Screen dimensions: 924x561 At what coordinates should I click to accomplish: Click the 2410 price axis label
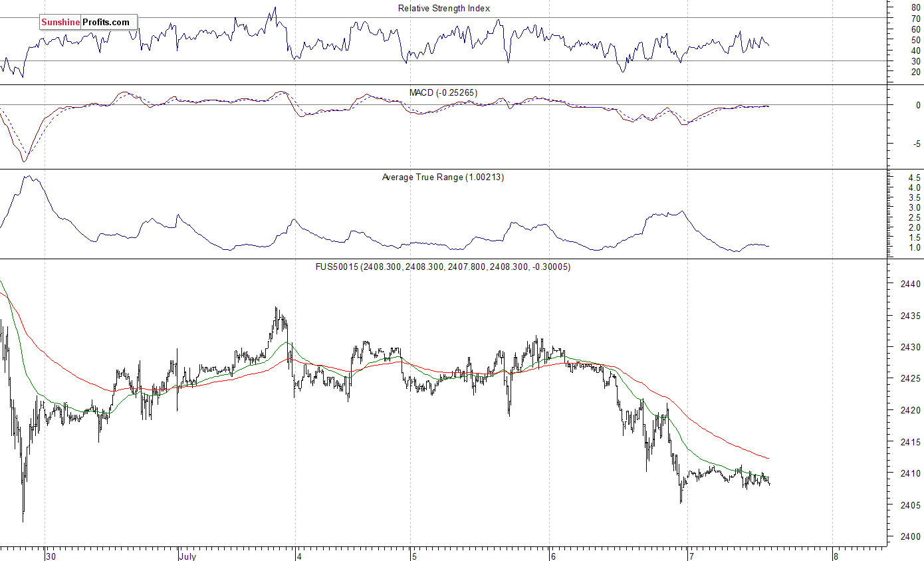point(910,473)
